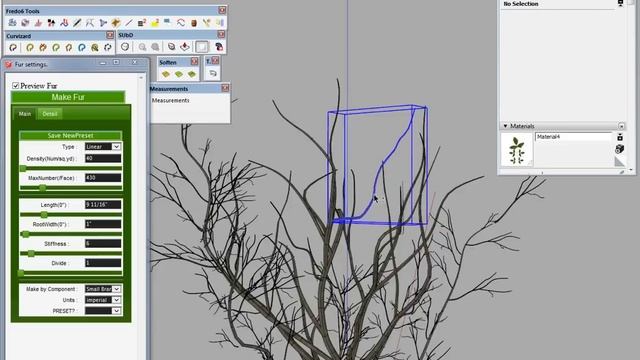Image resolution: width=640 pixels, height=360 pixels.
Task: Click the black and red figures icon
Action: (51, 23)
